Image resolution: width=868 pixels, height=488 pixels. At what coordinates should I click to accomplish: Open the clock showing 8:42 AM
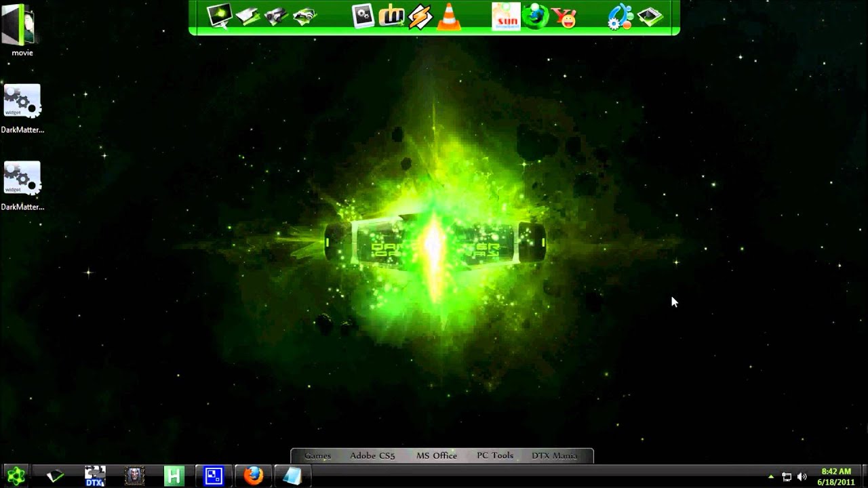click(835, 476)
